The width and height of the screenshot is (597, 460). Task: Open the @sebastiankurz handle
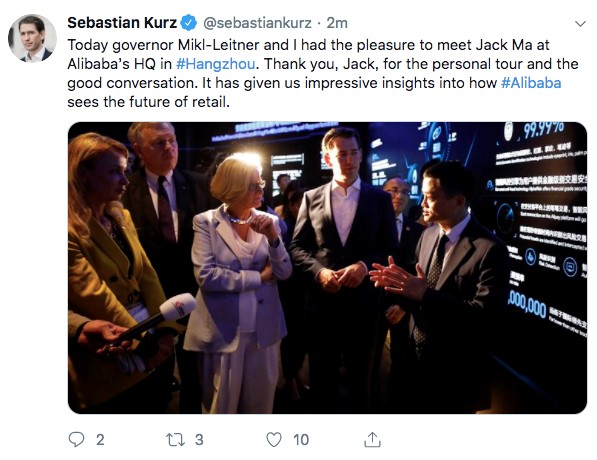(x=257, y=23)
